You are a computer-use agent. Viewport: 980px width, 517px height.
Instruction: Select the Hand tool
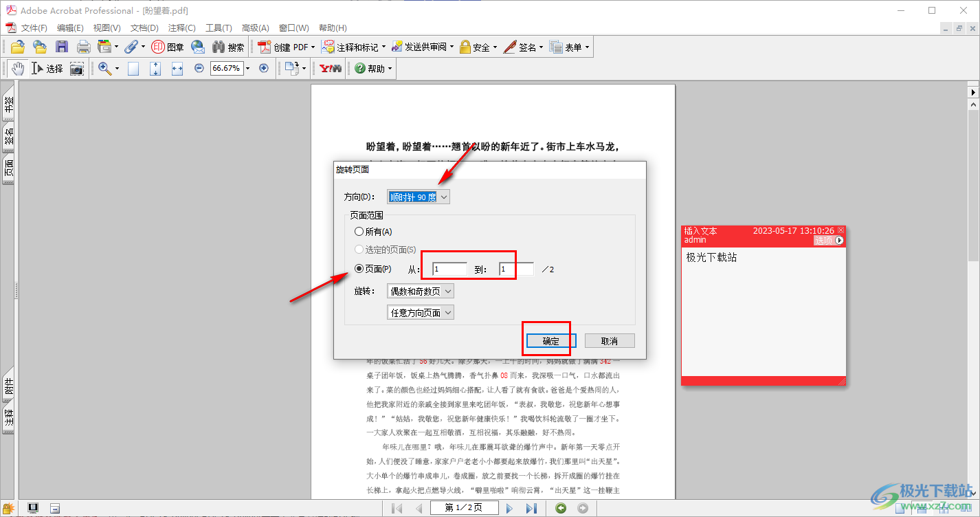point(17,68)
